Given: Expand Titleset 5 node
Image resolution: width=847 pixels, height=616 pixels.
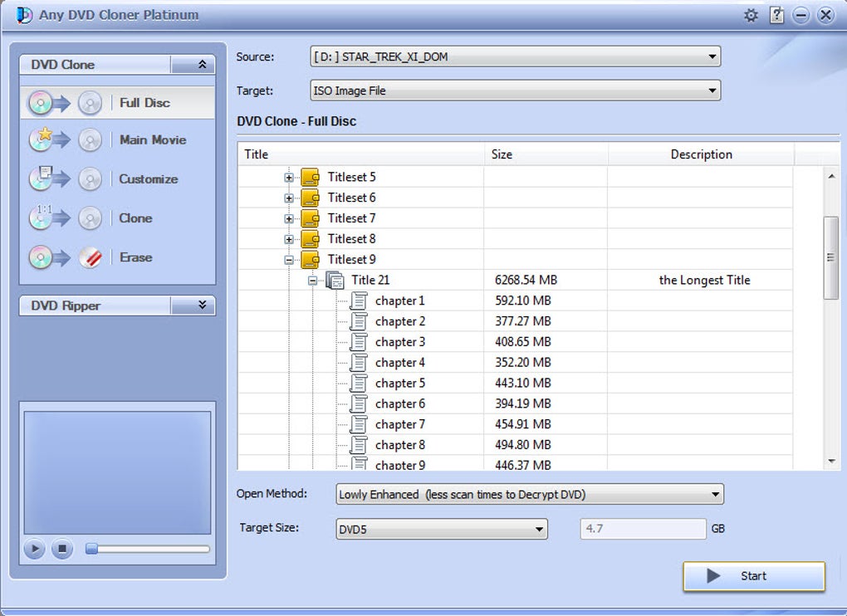Looking at the screenshot, I should tap(289, 177).
